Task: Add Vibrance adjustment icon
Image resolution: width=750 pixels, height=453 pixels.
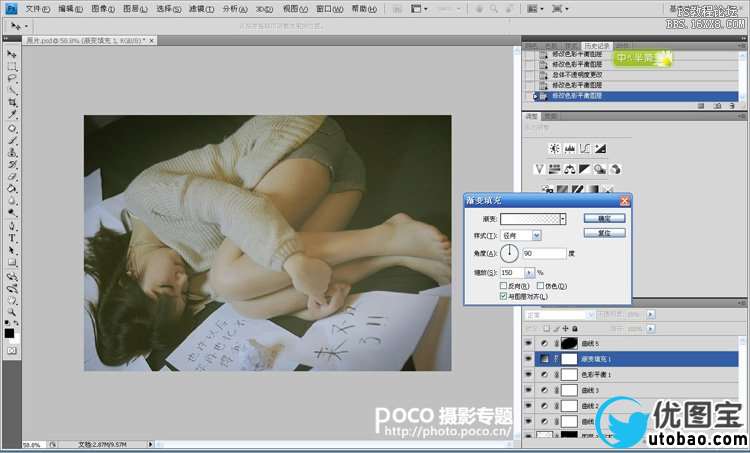Action: pos(539,169)
